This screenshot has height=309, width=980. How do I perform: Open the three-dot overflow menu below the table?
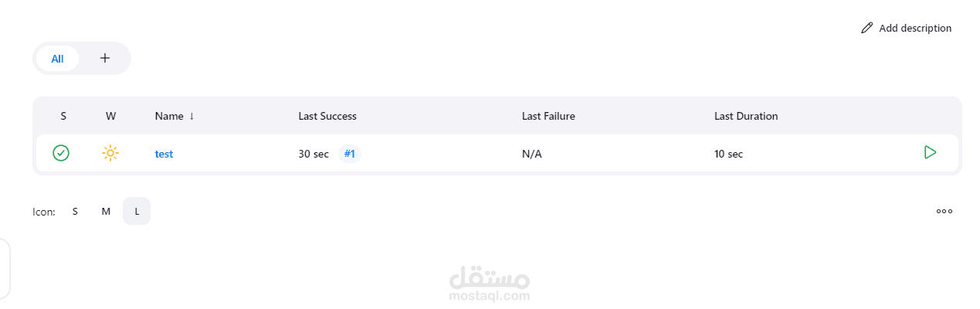pyautogui.click(x=944, y=211)
